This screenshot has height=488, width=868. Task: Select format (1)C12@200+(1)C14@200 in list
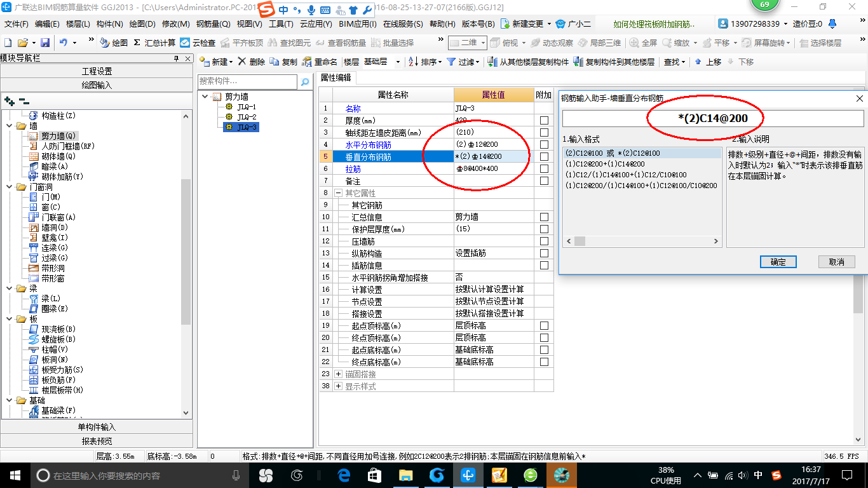pos(613,164)
